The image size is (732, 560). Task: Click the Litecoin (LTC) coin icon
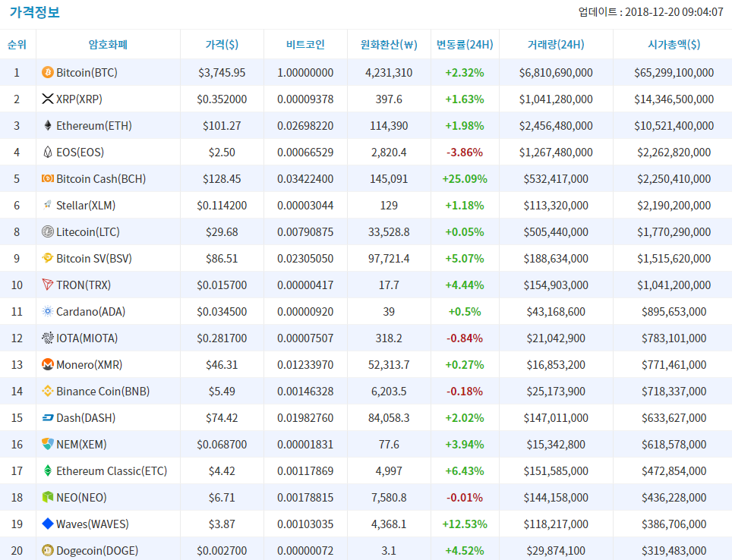tap(48, 232)
